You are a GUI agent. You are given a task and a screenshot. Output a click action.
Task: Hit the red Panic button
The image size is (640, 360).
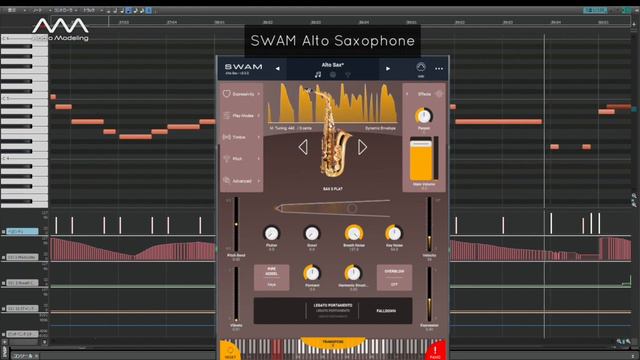[x=436, y=351]
